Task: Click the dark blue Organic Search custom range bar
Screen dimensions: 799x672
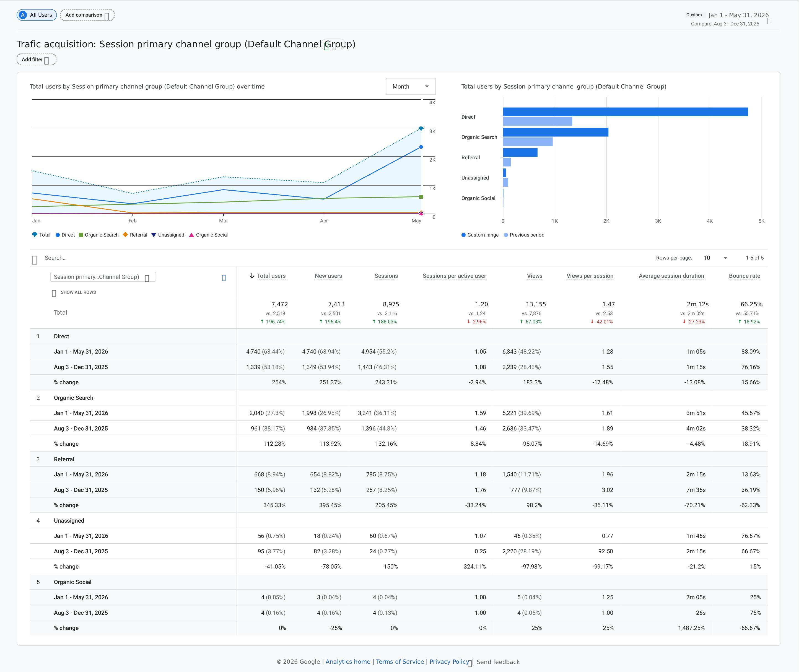Action: (x=556, y=132)
